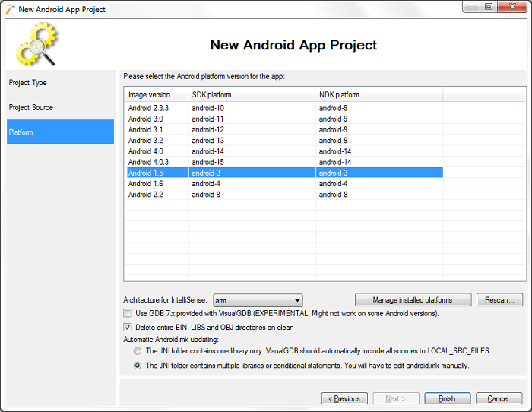
Task: Enable GDB 7.x provided with VisualGDB checkbox
Action: 128,313
